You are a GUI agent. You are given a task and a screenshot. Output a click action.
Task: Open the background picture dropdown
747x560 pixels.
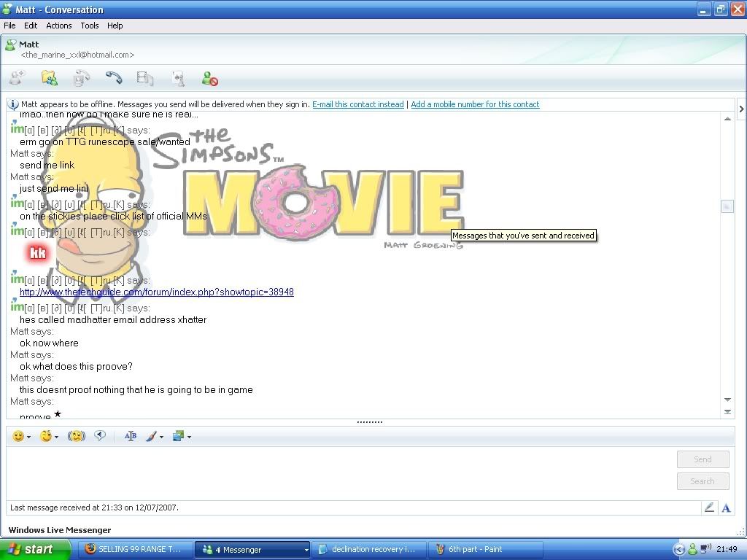coord(189,437)
